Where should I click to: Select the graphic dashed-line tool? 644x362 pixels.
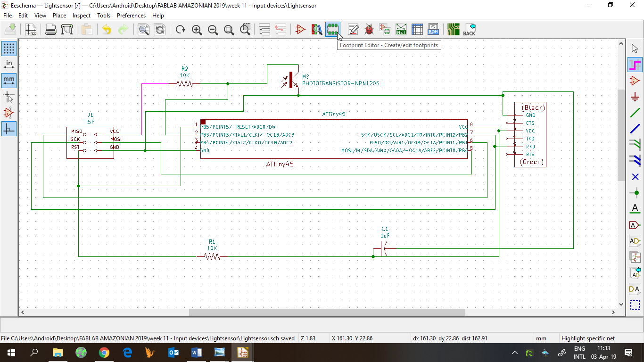coord(635,305)
